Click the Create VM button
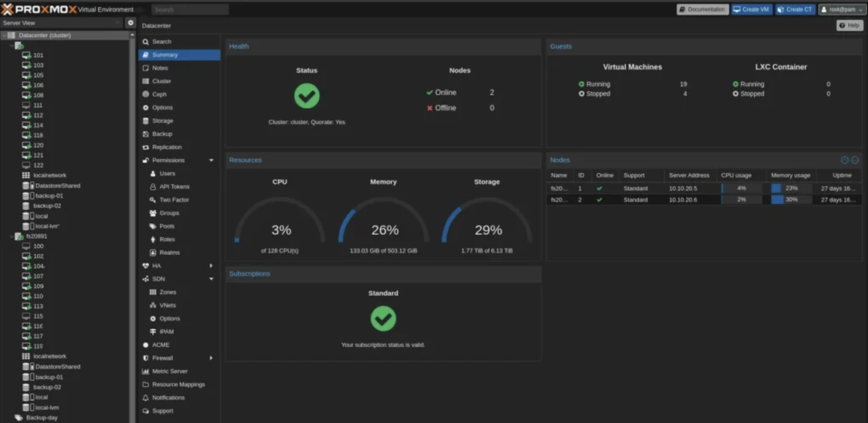 [x=751, y=9]
